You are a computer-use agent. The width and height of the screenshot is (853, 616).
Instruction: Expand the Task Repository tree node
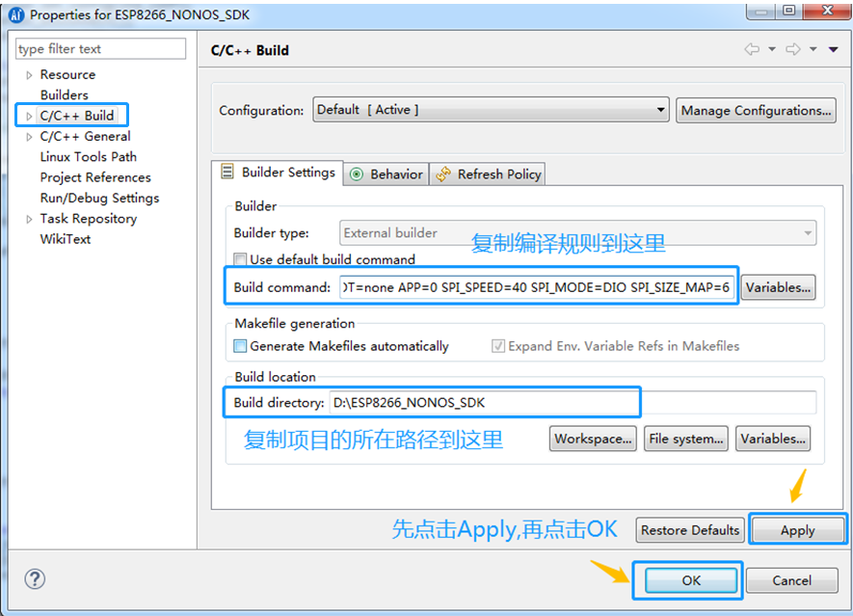pos(29,219)
